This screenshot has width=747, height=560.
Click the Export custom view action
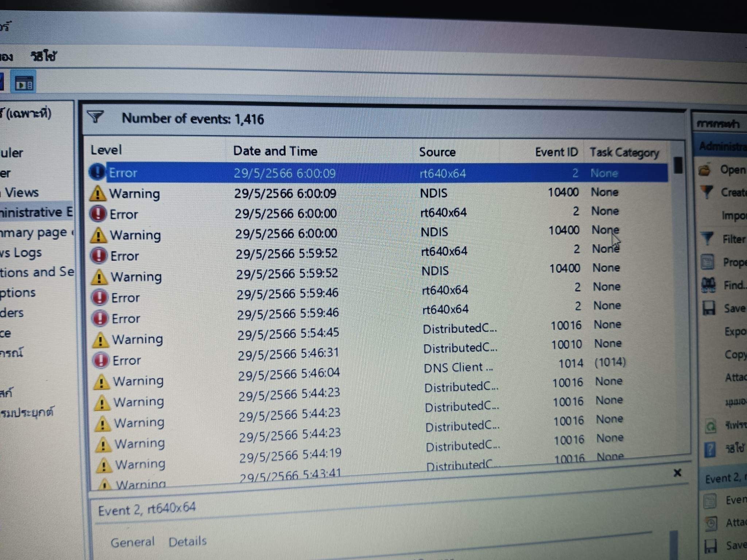tap(735, 331)
